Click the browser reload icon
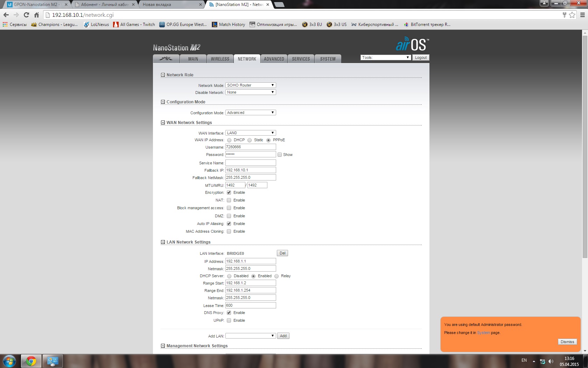Viewport: 588px width, 368px height. point(26,15)
